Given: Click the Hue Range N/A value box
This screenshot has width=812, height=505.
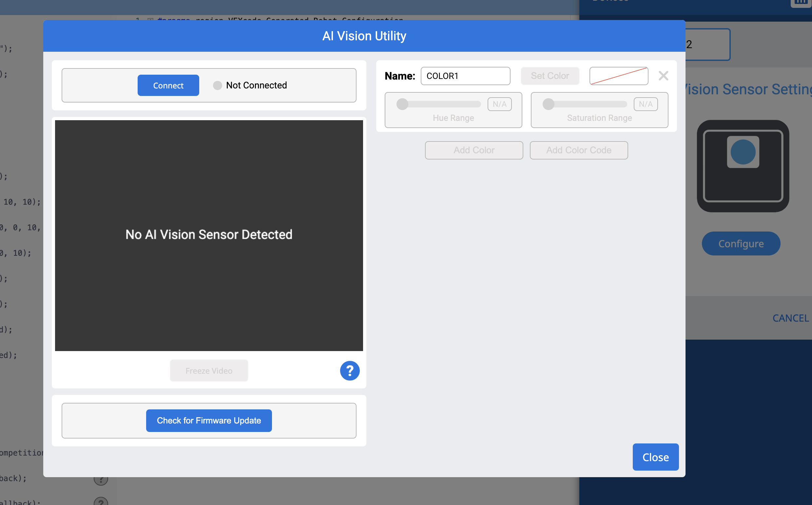Looking at the screenshot, I should pyautogui.click(x=499, y=104).
